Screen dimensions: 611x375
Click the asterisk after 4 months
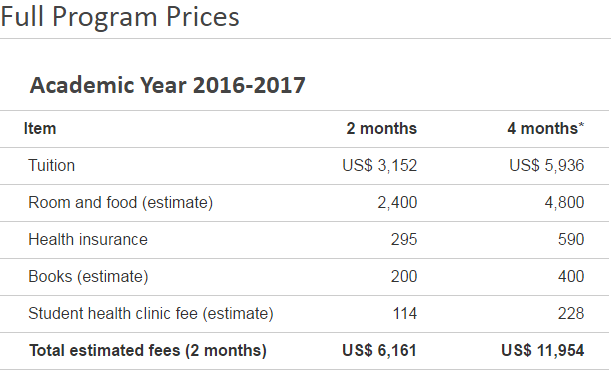click(581, 125)
